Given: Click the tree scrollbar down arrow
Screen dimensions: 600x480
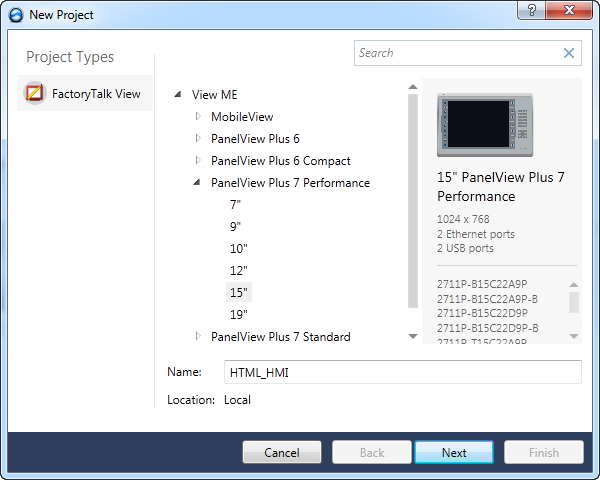Looking at the screenshot, I should click(413, 336).
